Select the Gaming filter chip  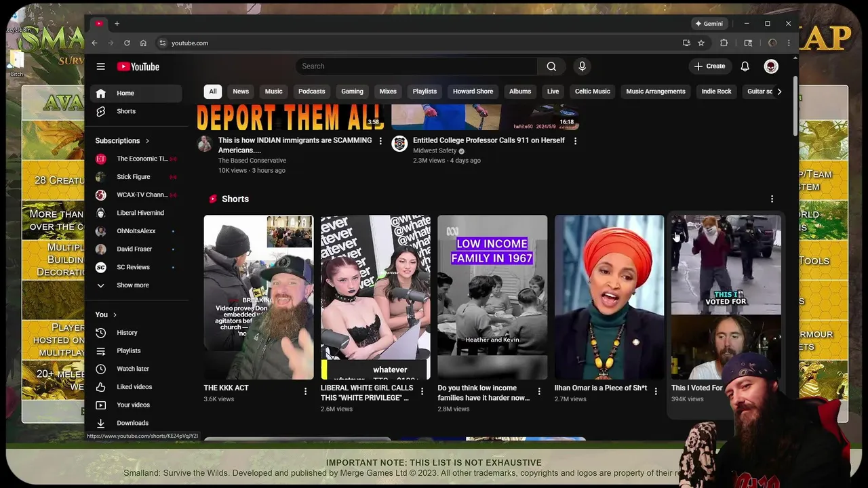click(x=352, y=91)
